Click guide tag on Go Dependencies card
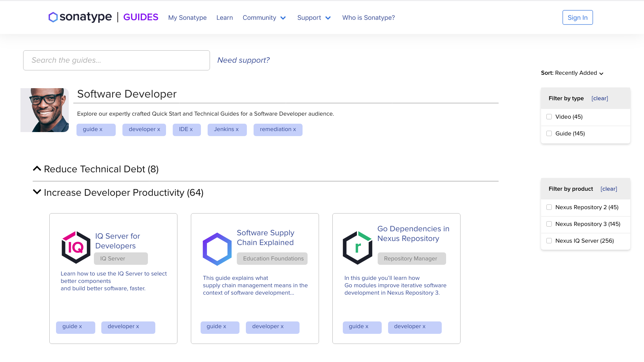 point(362,327)
